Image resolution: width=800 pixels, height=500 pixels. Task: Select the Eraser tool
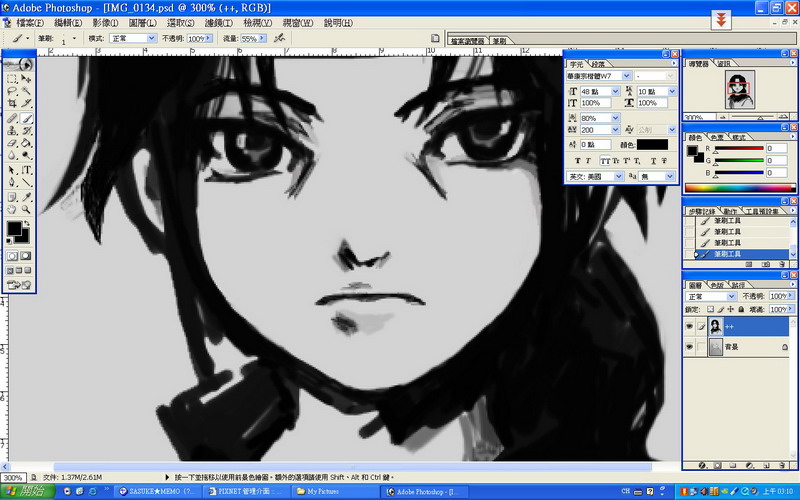[12, 143]
